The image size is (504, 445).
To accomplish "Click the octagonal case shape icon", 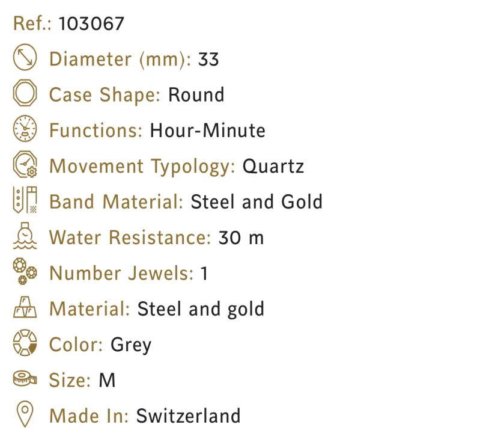I will (x=25, y=94).
